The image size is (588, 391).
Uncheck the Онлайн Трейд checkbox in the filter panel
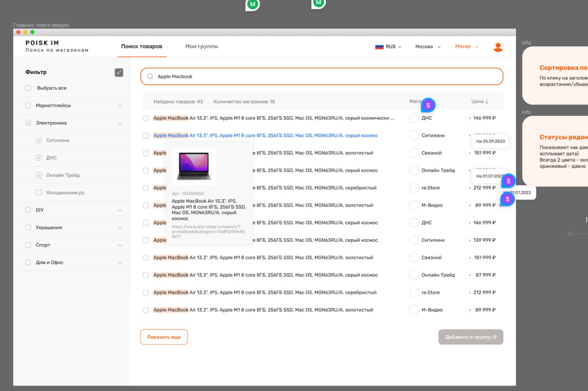[x=39, y=175]
